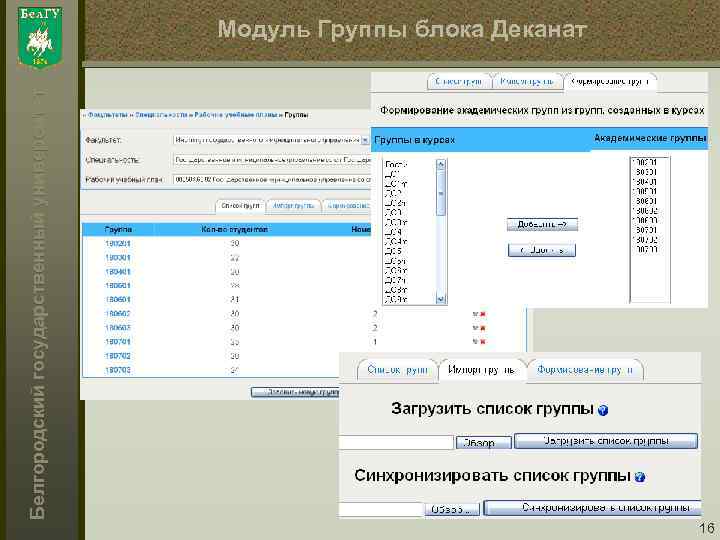The image size is (720, 540).
Task: Open Факультеты breadcrumb link
Action: [x=107, y=115]
